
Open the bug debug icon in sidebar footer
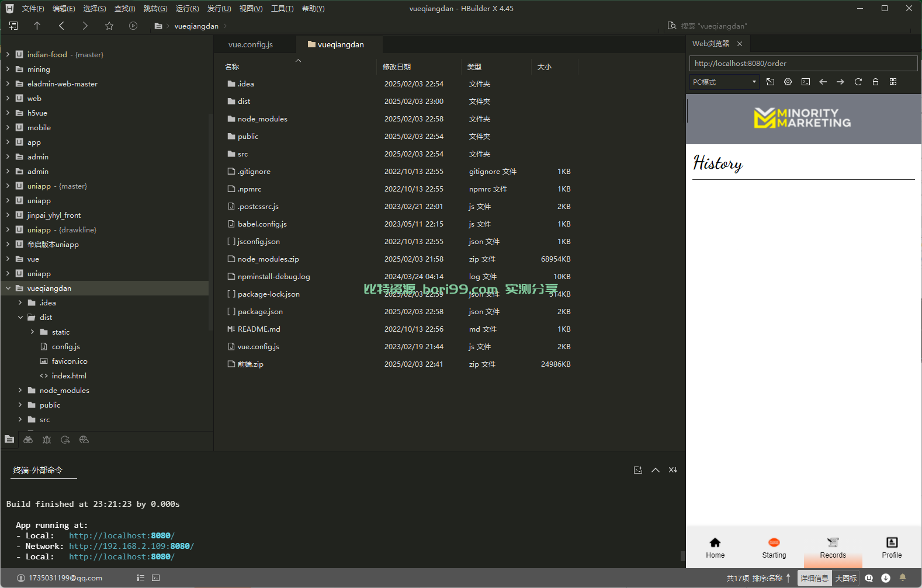point(47,440)
